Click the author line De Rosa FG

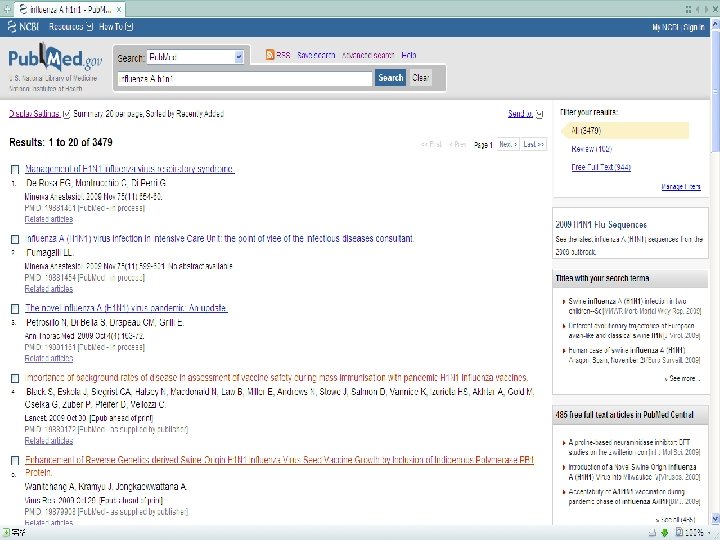[x=96, y=183]
